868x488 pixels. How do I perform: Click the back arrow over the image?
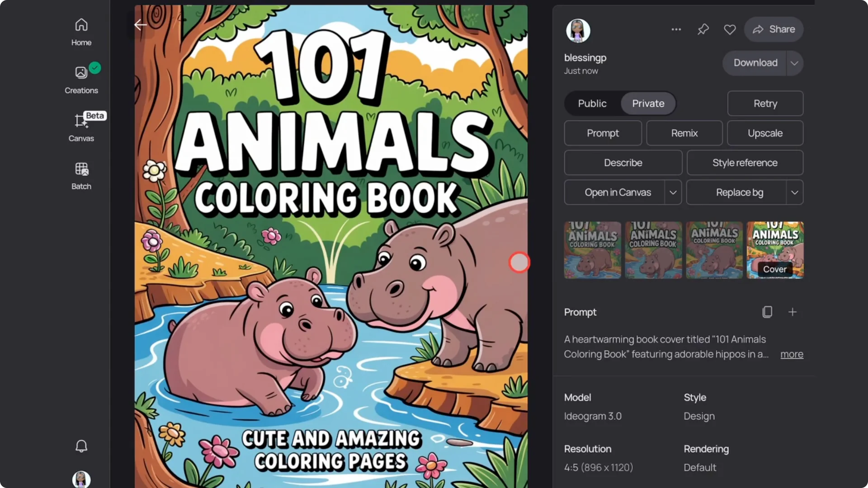click(140, 25)
